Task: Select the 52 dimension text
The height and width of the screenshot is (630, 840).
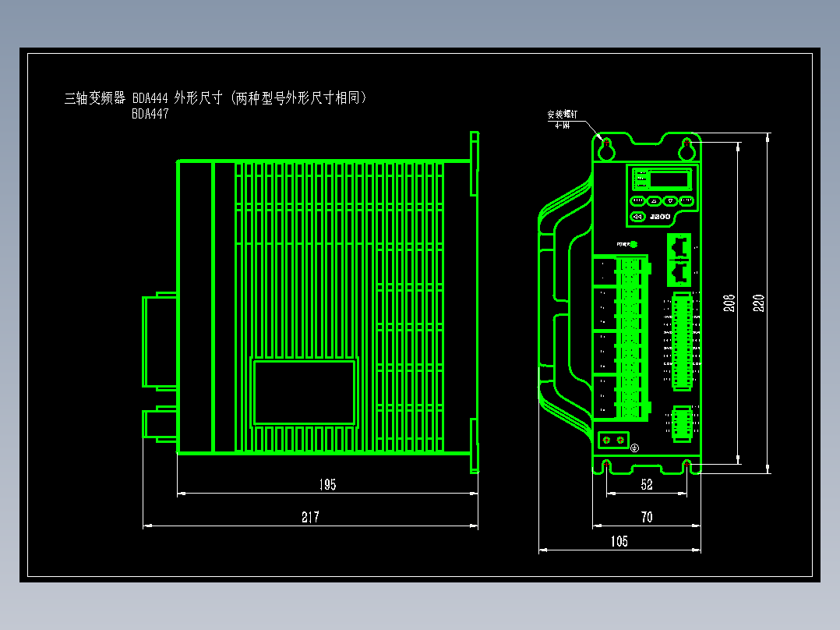Action: [x=647, y=485]
